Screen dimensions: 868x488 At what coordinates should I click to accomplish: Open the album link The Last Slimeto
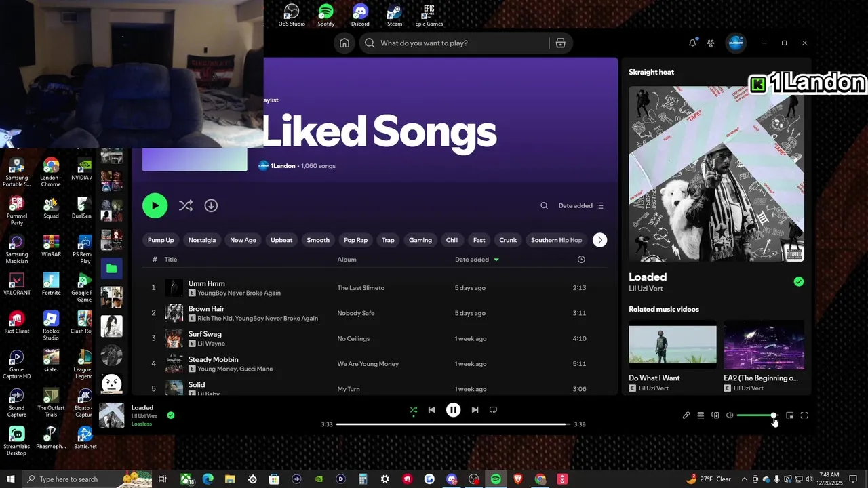coord(361,288)
